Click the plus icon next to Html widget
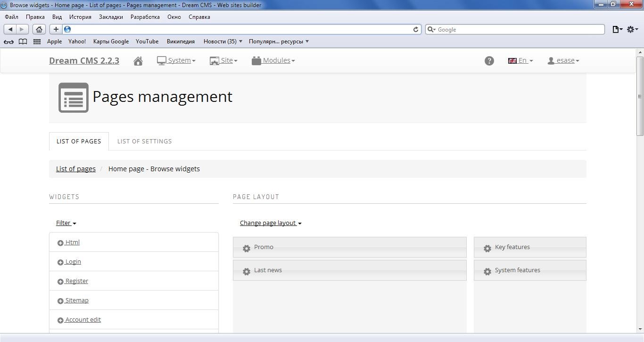The width and height of the screenshot is (644, 342). pos(60,242)
